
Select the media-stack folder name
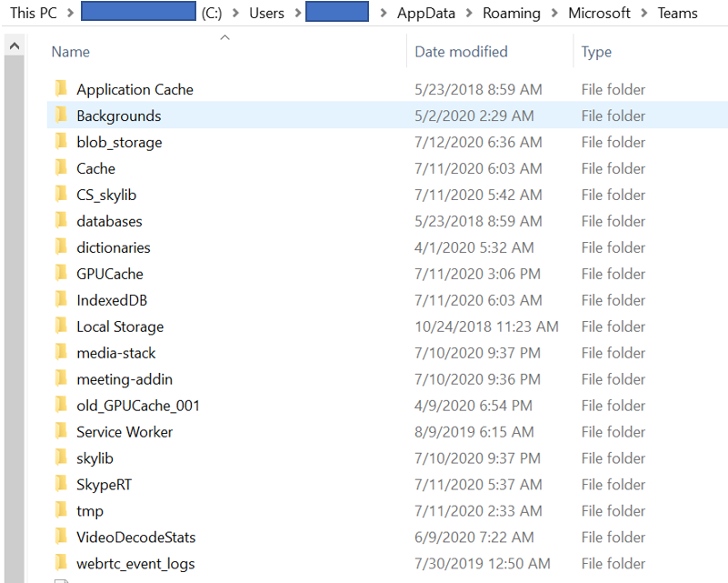116,353
